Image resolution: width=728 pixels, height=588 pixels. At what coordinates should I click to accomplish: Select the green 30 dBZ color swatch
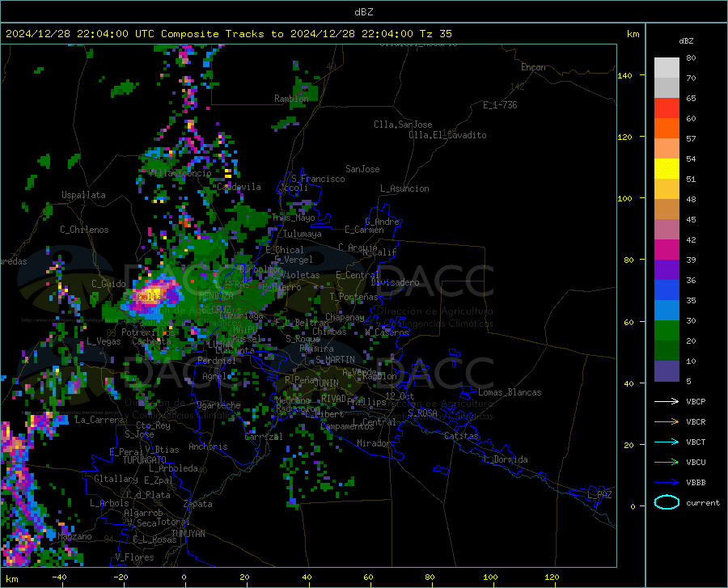coord(667,331)
